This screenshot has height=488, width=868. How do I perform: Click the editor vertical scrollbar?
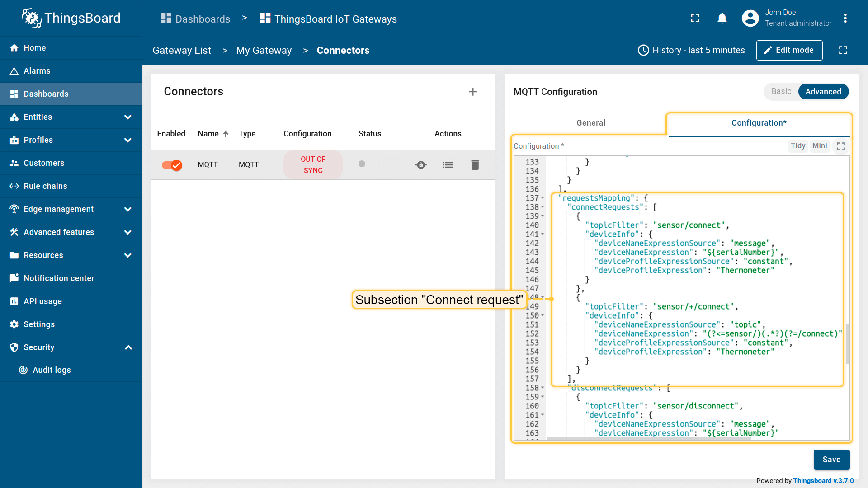click(848, 343)
